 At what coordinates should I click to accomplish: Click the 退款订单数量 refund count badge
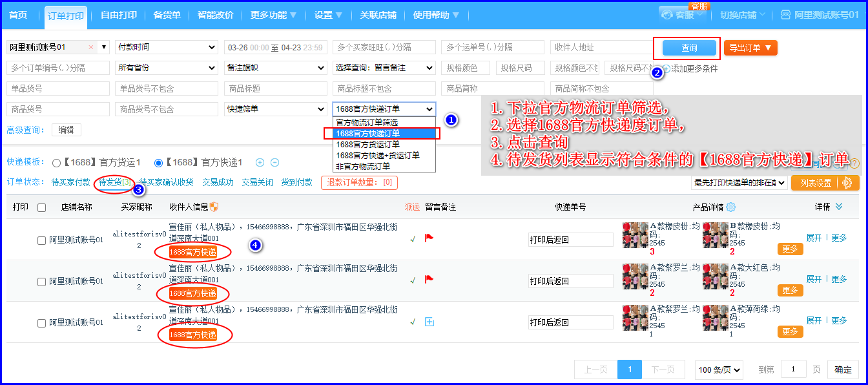[359, 183]
